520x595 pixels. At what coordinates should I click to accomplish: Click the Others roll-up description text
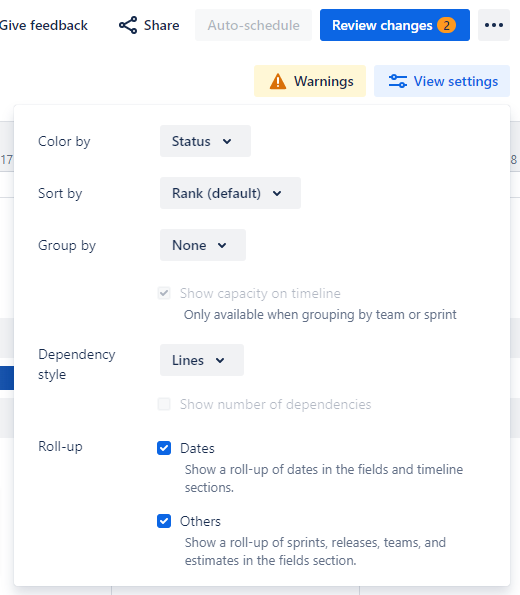coord(315,551)
